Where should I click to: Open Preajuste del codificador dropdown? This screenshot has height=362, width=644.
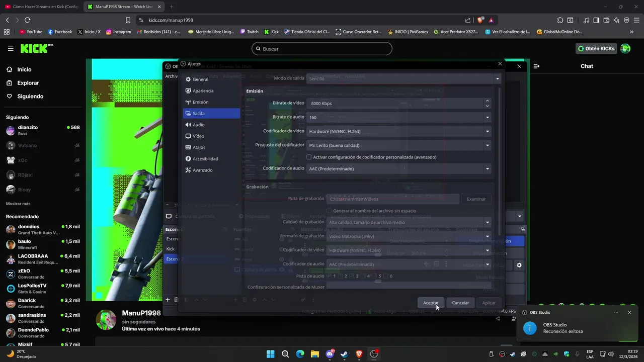pos(398,145)
